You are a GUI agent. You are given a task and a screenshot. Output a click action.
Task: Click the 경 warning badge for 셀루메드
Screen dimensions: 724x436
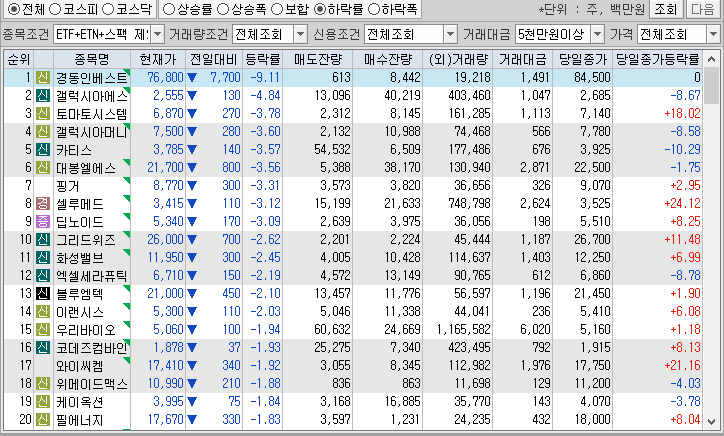(x=43, y=204)
